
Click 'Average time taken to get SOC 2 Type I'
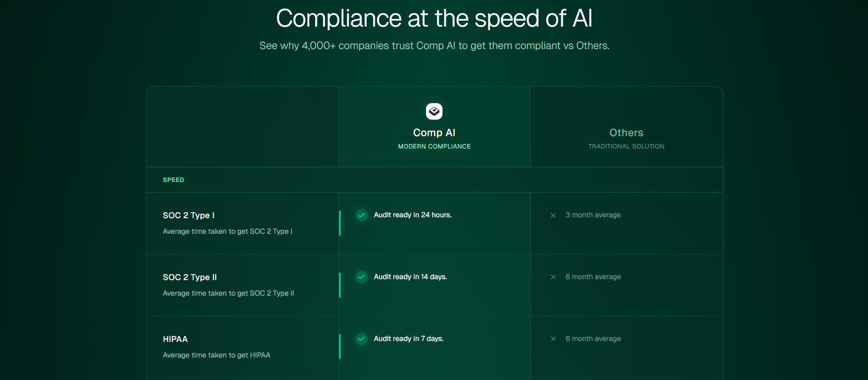[x=228, y=231]
